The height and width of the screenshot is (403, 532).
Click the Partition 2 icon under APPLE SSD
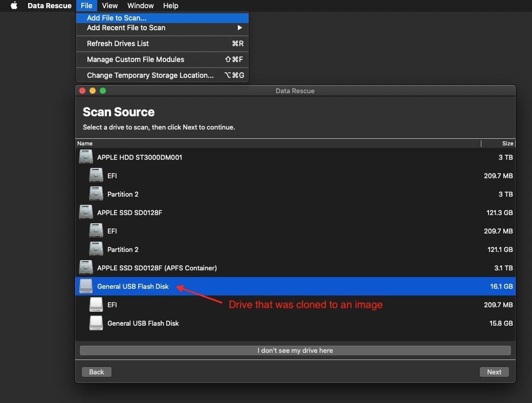(x=96, y=249)
